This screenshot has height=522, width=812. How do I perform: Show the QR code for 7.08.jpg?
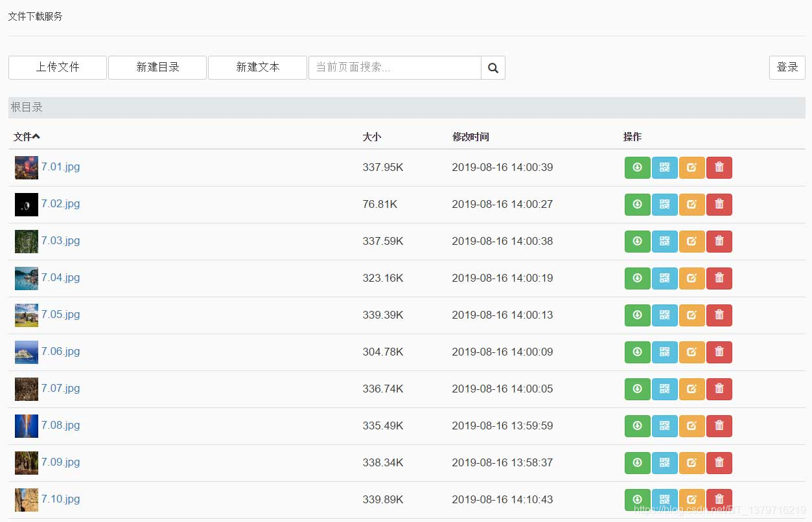coord(665,426)
